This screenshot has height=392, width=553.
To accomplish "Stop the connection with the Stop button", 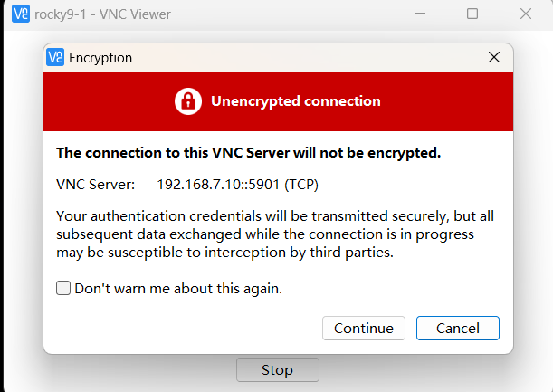I will click(x=277, y=369).
